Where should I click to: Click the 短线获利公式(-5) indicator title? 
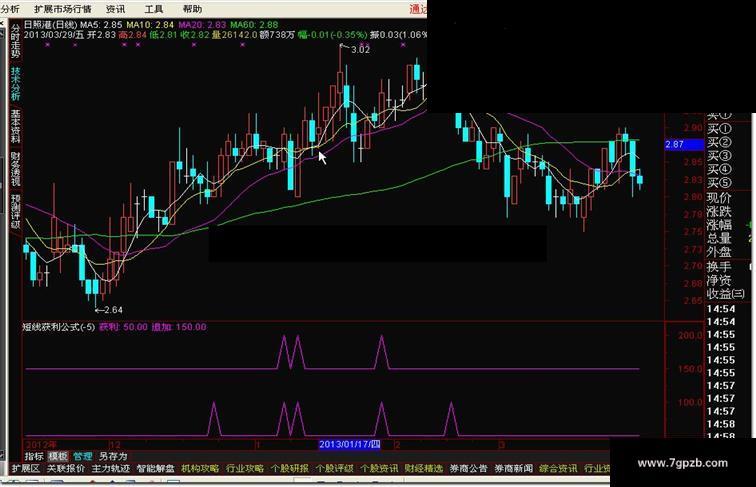59,327
